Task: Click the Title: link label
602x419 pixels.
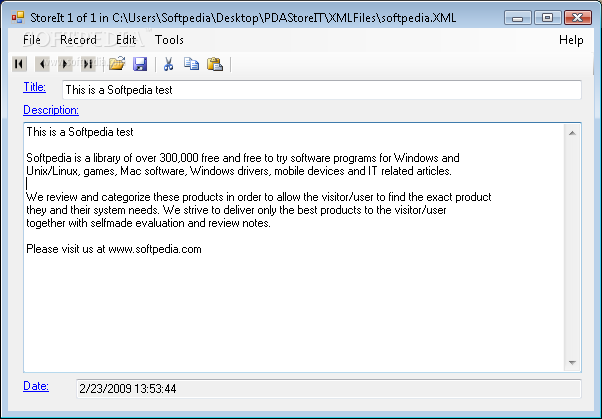Action: (x=35, y=87)
